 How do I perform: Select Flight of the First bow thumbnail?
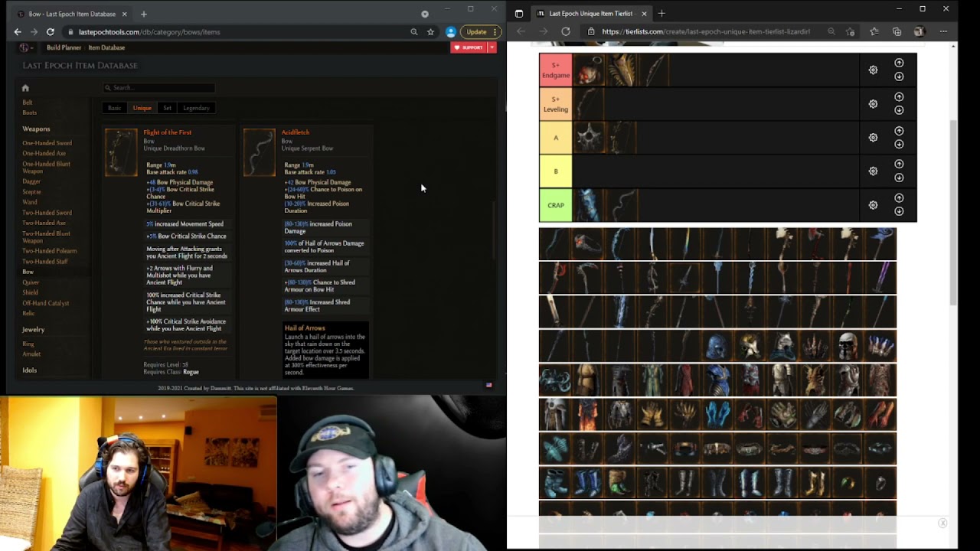121,152
